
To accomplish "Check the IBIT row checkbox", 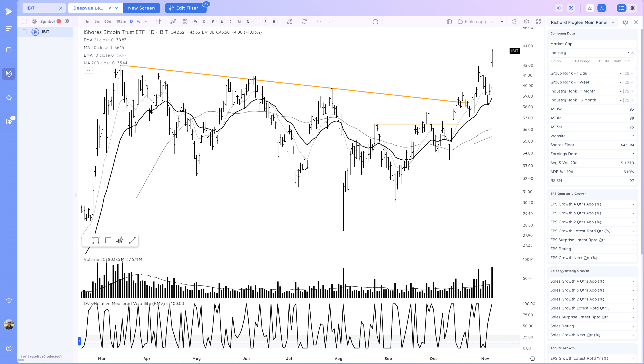I will (24, 32).
